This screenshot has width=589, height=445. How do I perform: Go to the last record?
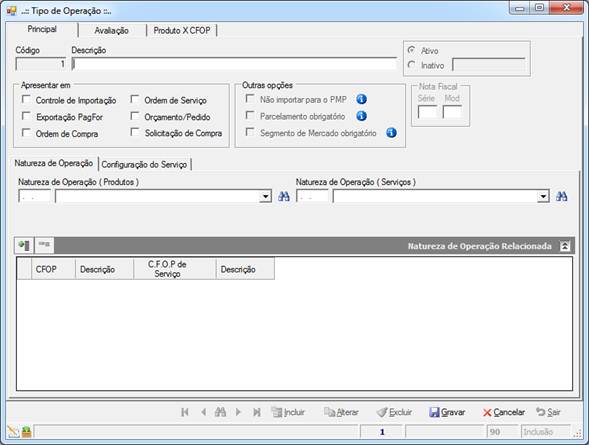257,412
